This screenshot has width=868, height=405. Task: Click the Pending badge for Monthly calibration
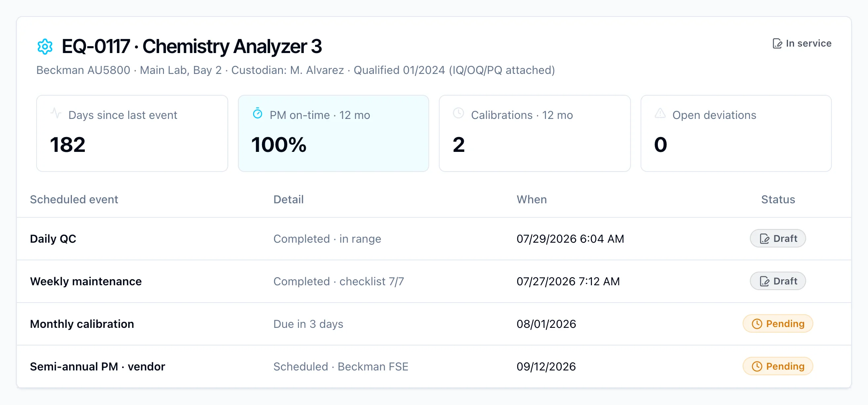[x=778, y=324]
